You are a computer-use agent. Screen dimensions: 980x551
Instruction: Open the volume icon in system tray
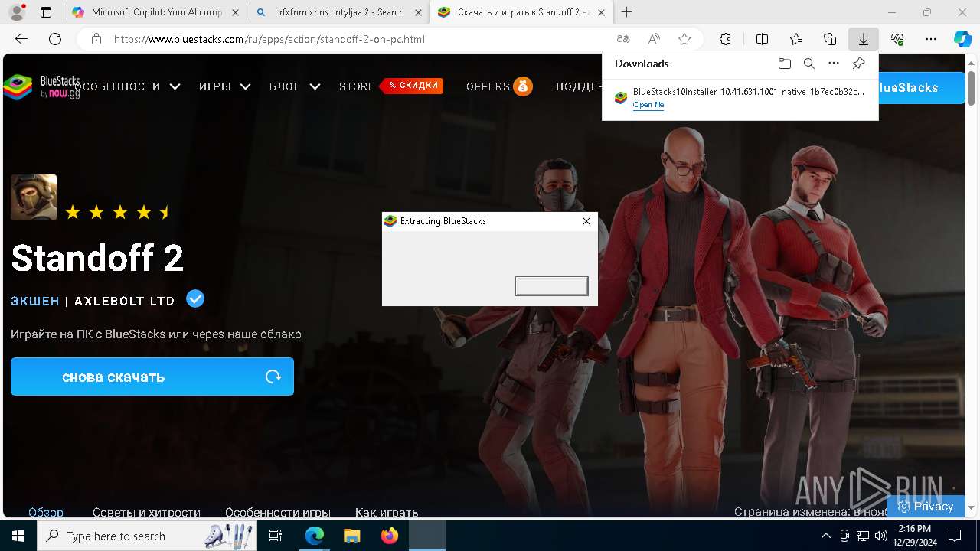pos(880,536)
